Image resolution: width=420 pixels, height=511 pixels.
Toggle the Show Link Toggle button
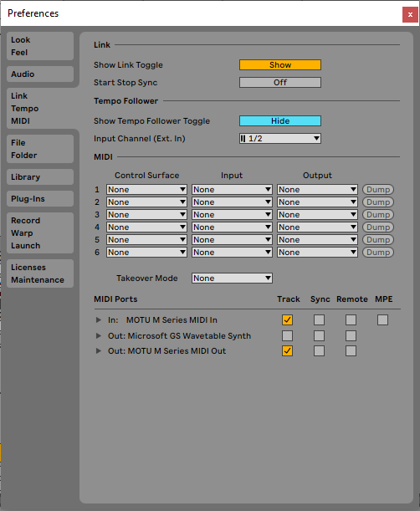click(x=280, y=65)
